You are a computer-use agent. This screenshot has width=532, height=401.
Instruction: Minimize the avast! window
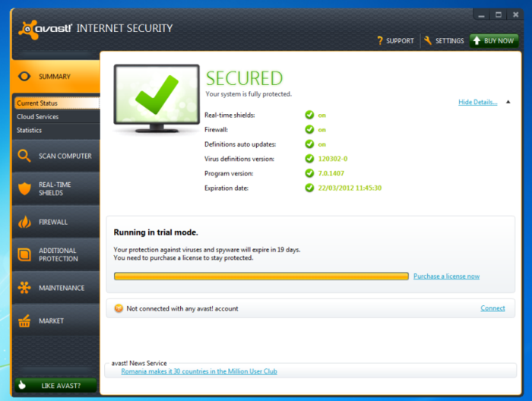[x=481, y=15]
